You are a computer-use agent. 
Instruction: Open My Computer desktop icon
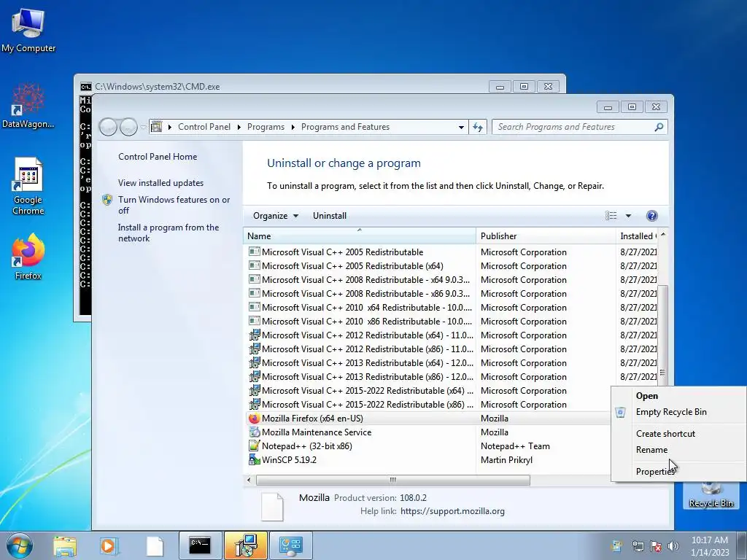pos(28,29)
